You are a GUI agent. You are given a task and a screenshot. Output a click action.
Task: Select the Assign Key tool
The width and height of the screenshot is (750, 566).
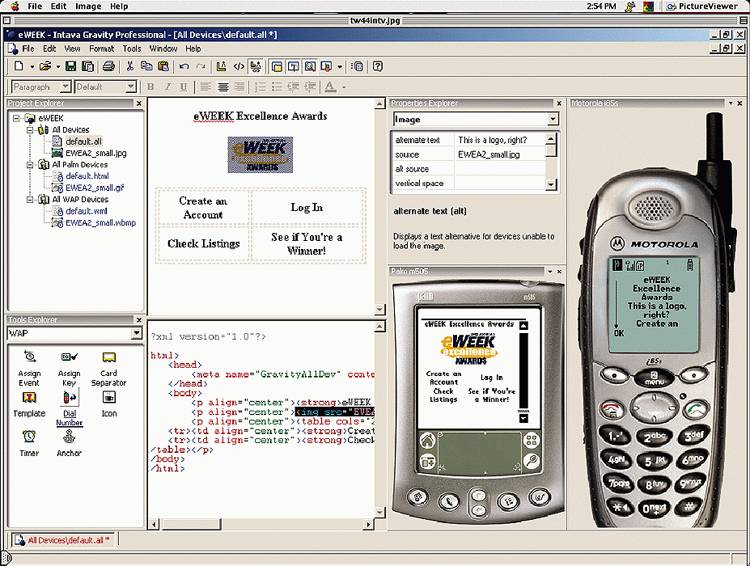coord(69,368)
